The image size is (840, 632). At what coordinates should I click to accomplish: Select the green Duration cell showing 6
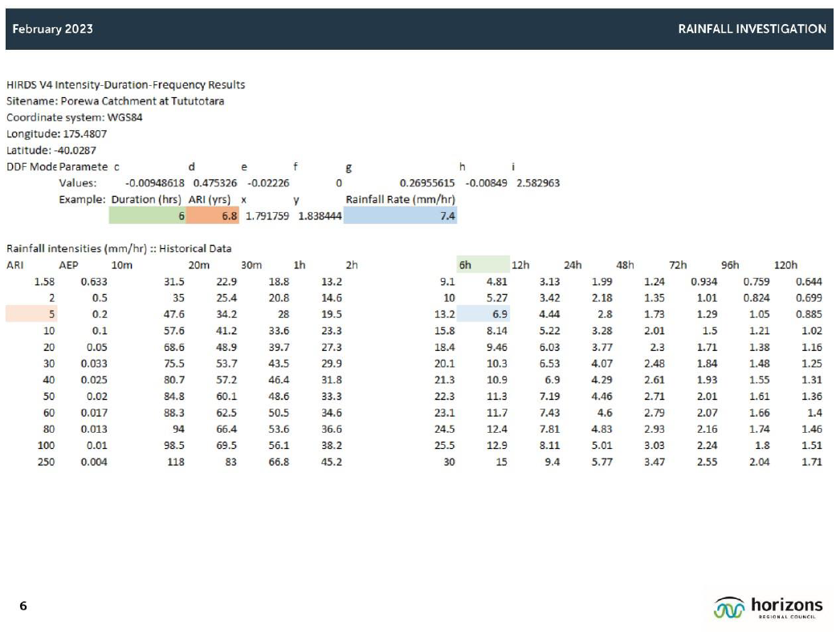(x=148, y=216)
